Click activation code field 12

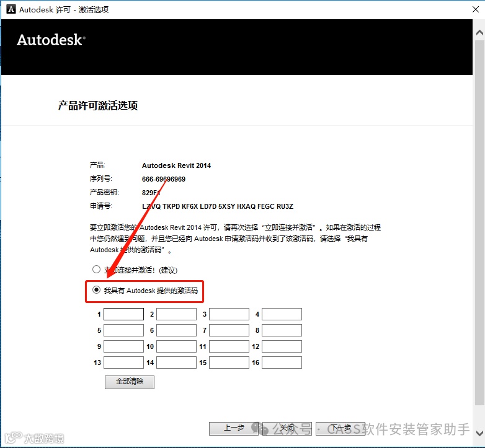[x=282, y=346]
